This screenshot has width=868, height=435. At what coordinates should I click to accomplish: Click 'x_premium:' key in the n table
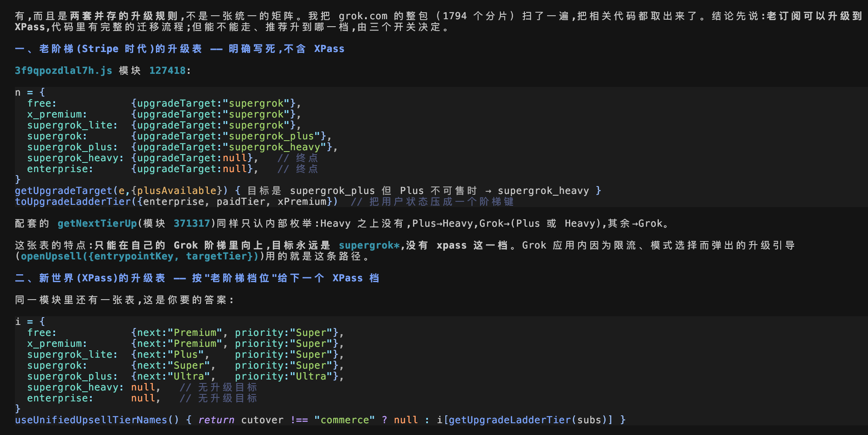tap(57, 114)
